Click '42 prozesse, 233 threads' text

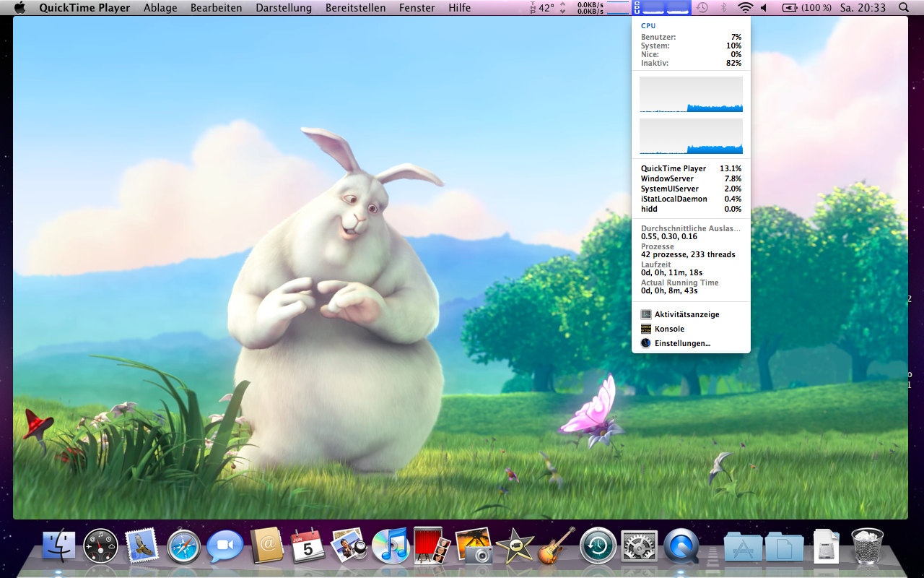(x=688, y=254)
